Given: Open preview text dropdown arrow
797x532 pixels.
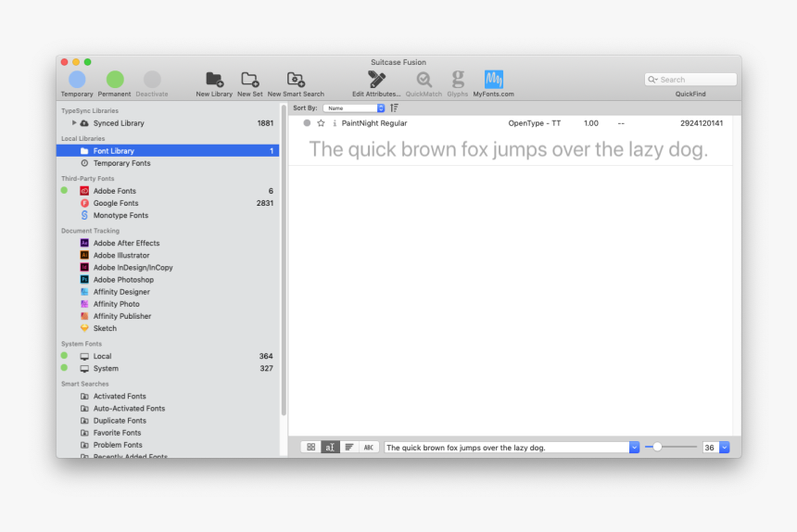Looking at the screenshot, I should 634,448.
